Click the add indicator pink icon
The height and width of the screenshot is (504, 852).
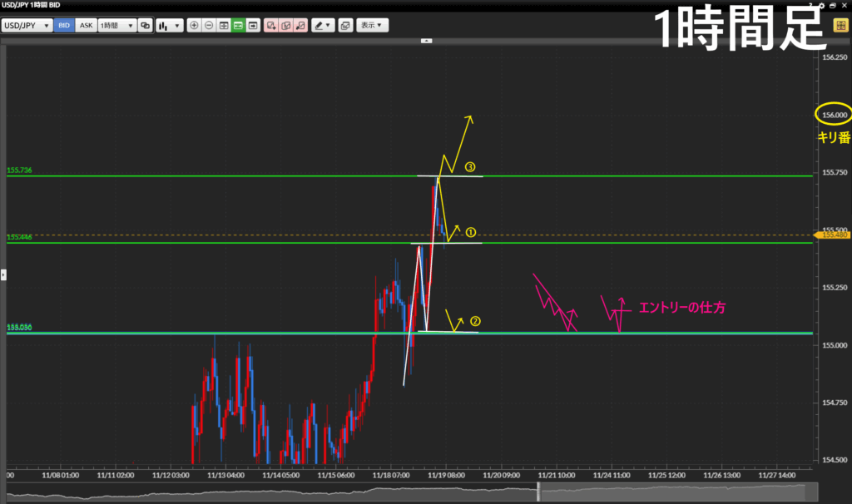tap(271, 25)
